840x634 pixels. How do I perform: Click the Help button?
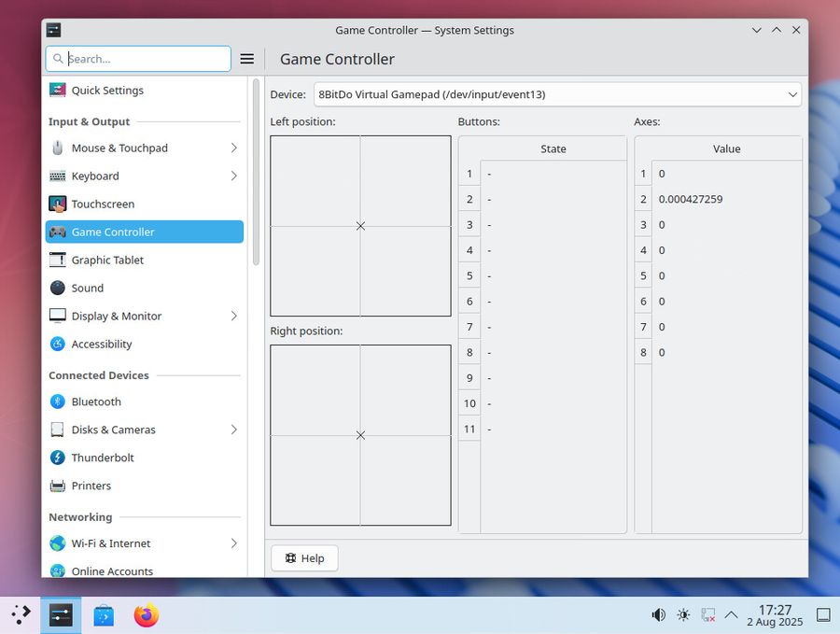click(x=304, y=558)
